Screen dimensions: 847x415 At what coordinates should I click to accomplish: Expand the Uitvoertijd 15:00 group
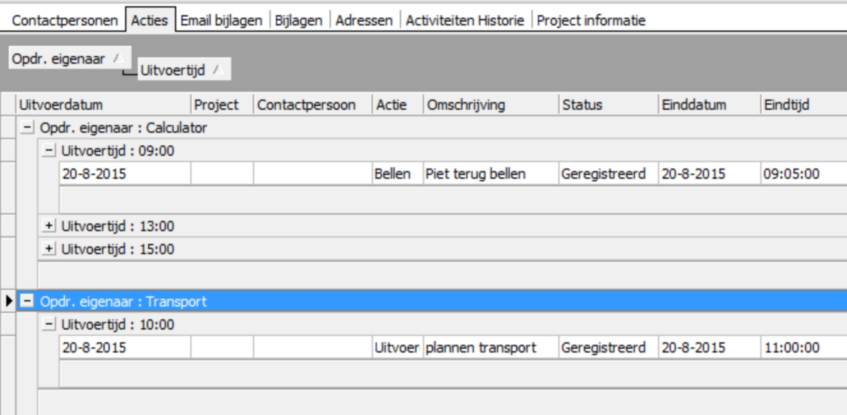coord(49,249)
